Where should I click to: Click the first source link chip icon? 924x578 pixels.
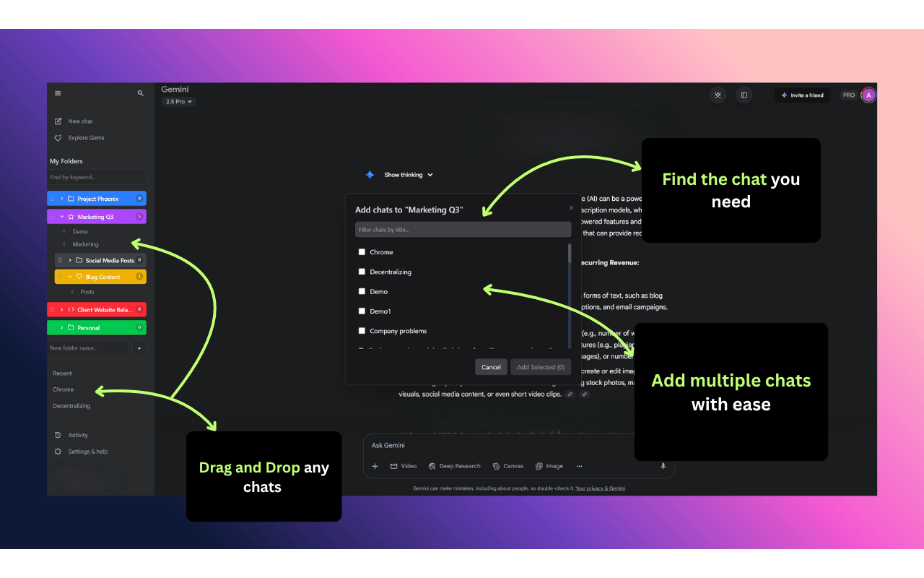570,394
